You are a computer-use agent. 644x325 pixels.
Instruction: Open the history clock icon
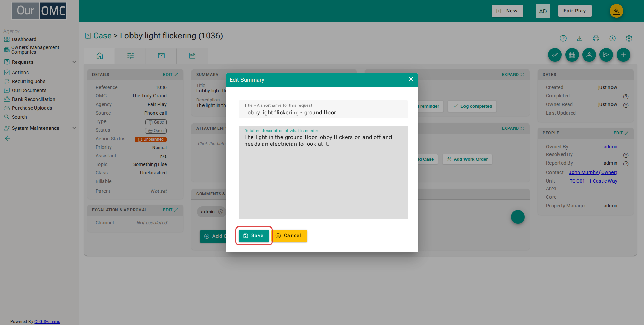pyautogui.click(x=612, y=38)
